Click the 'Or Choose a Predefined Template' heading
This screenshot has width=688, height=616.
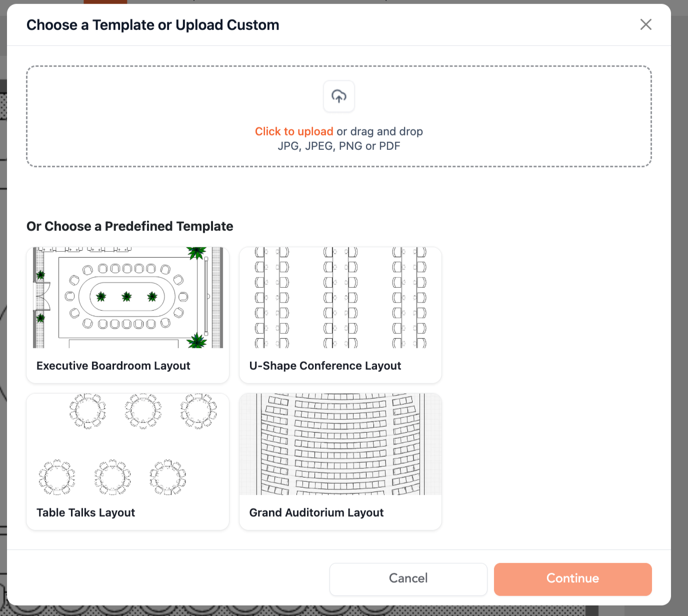[x=130, y=226]
